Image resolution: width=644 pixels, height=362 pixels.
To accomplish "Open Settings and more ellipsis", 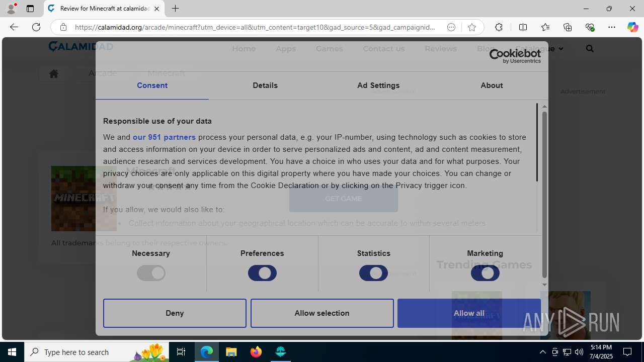I will click(612, 27).
